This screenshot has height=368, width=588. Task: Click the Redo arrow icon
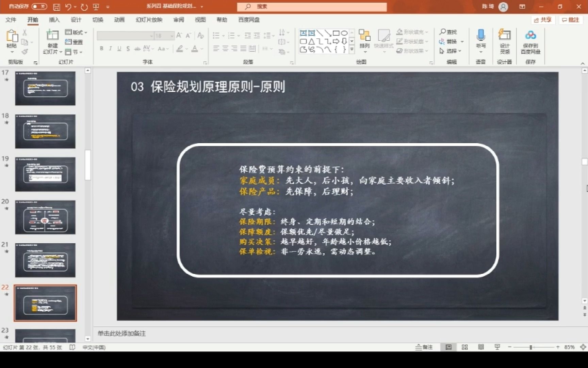click(84, 7)
